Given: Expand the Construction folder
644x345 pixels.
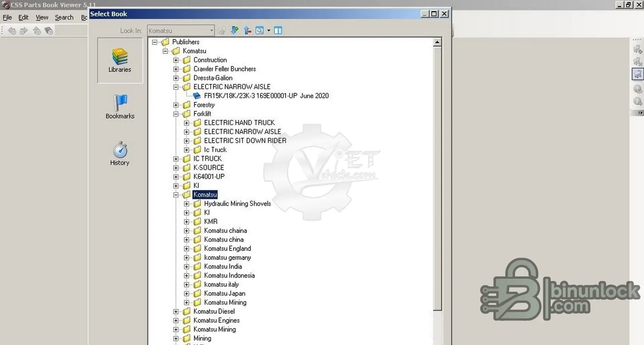Looking at the screenshot, I should click(176, 60).
